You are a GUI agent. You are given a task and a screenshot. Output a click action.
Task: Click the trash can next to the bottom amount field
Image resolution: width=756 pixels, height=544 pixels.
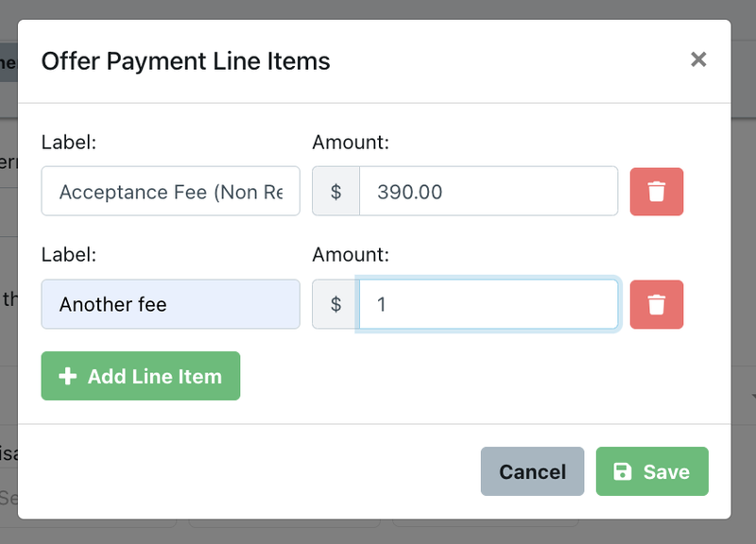coord(656,304)
